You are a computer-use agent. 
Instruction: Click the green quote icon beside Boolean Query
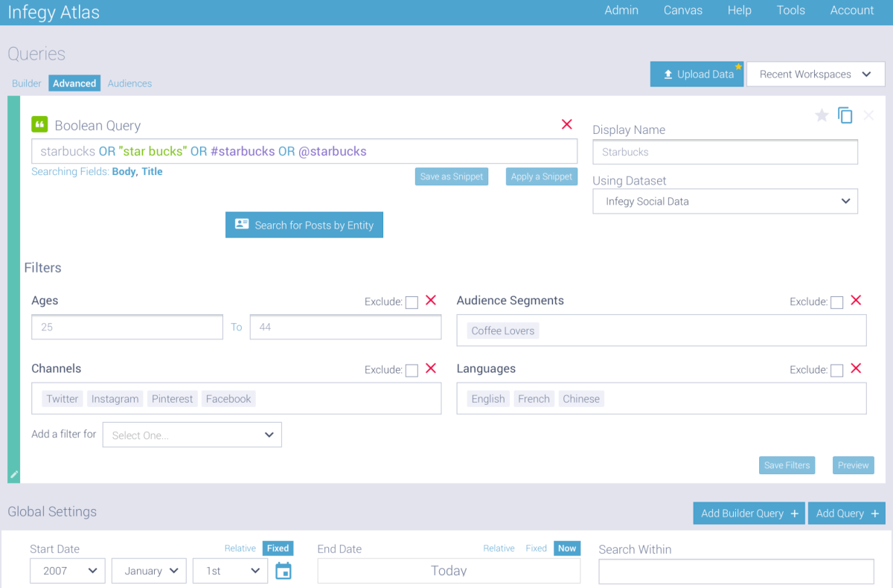pos(39,124)
